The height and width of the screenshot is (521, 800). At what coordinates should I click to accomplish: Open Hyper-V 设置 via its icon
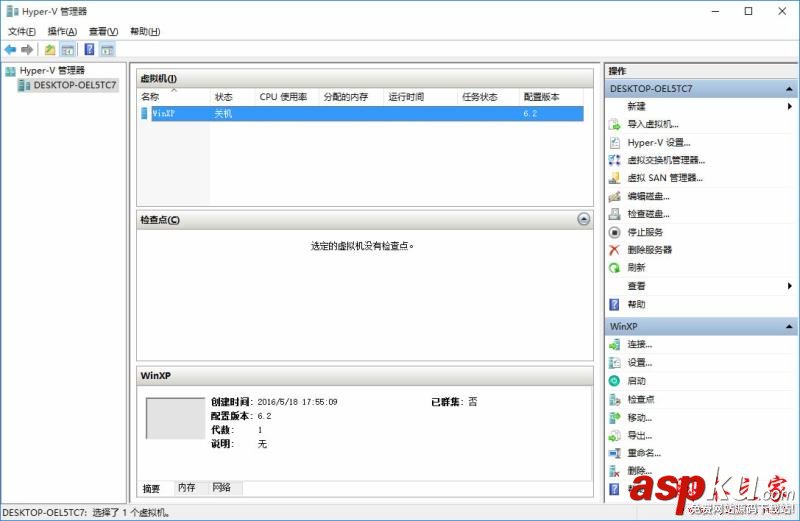(614, 143)
